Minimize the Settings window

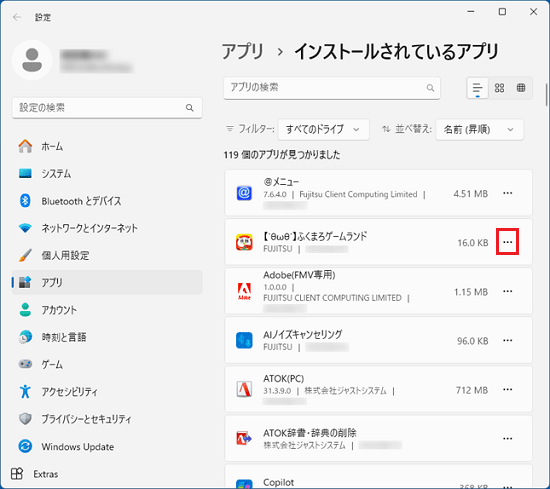(471, 12)
